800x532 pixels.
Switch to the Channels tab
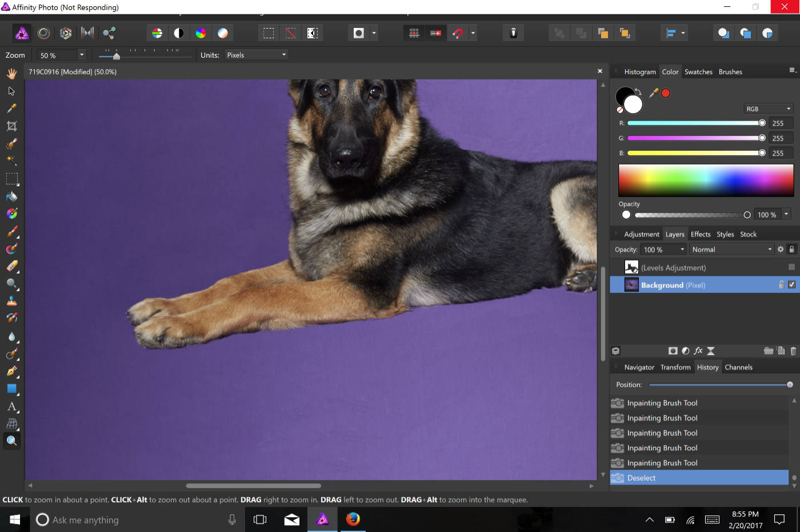point(738,367)
